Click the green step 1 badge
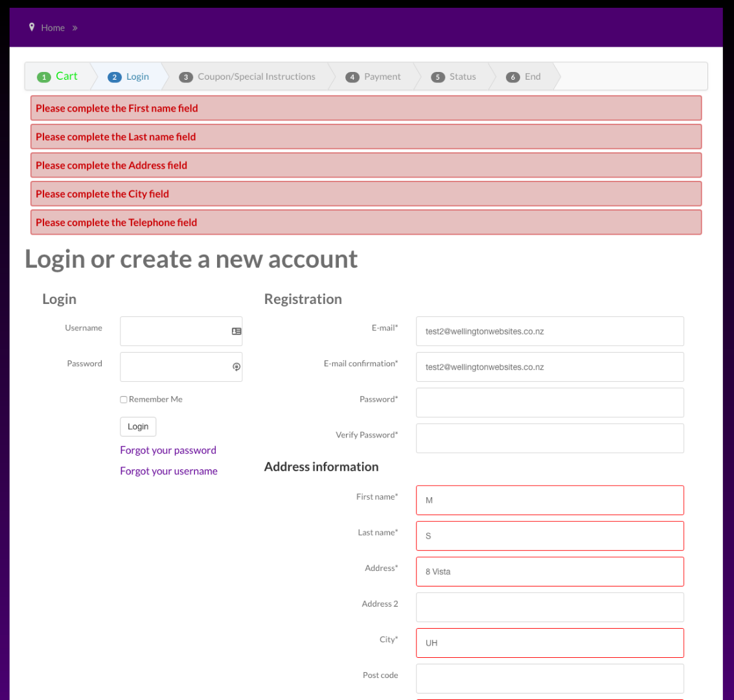Viewport: 734px width, 700px height. coord(44,77)
